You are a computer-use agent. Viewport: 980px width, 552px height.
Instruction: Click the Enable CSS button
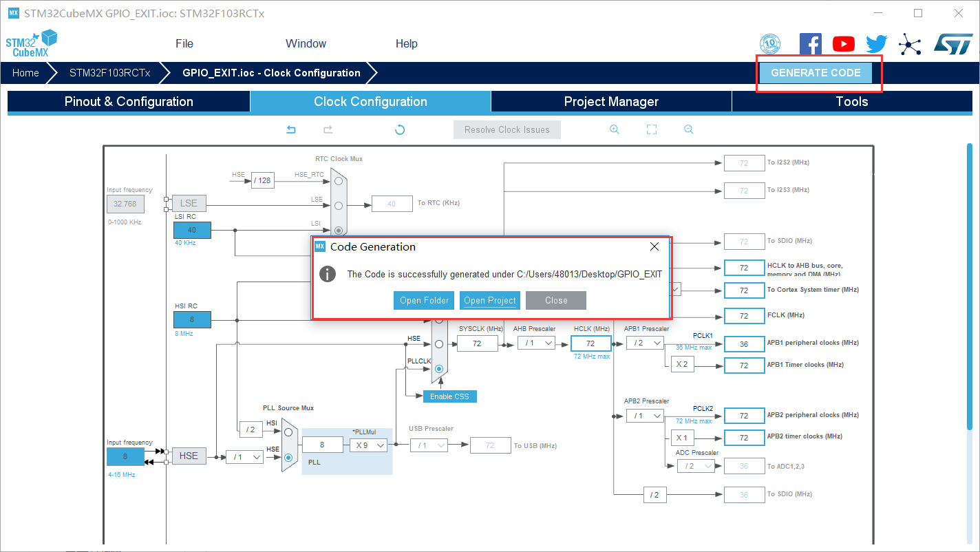pos(449,396)
